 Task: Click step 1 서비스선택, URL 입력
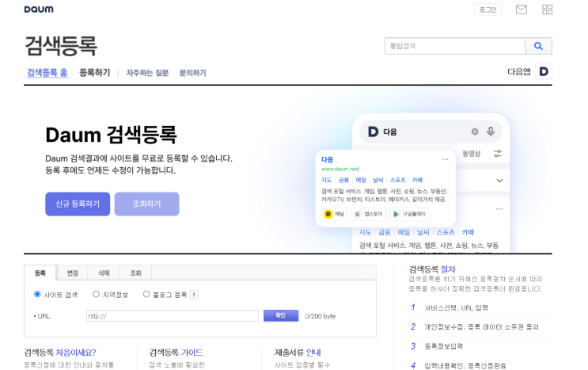tap(456, 307)
